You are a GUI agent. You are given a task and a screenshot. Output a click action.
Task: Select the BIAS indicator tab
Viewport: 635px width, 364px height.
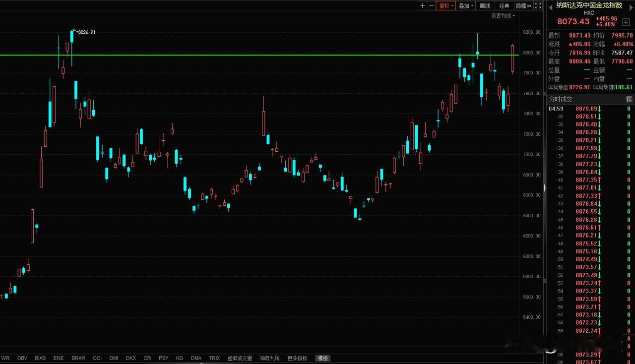coord(40,358)
